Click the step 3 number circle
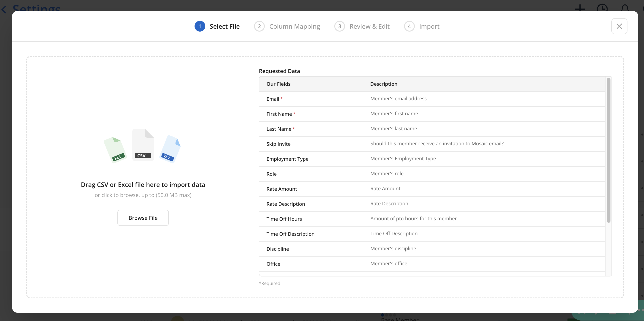The width and height of the screenshot is (644, 321). [339, 26]
